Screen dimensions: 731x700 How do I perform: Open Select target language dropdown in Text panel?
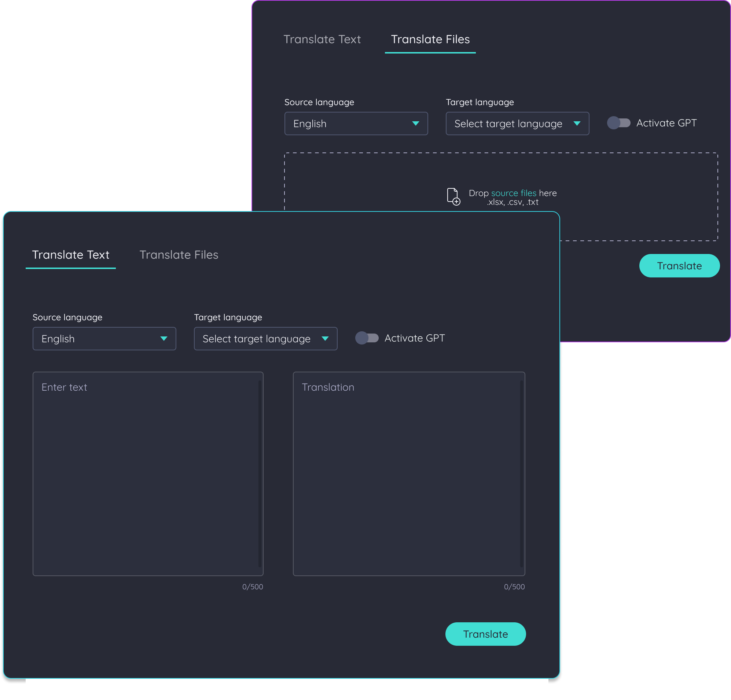256,339
